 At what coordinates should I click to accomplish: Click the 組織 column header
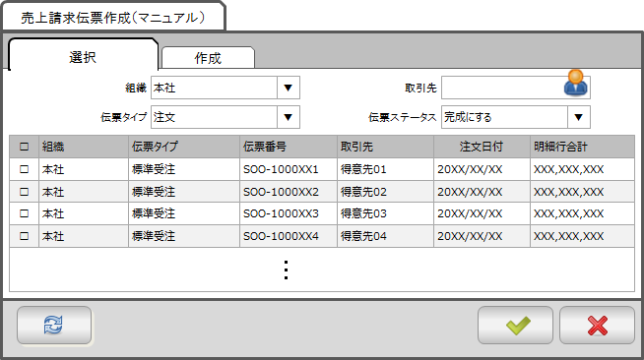pyautogui.click(x=84, y=147)
